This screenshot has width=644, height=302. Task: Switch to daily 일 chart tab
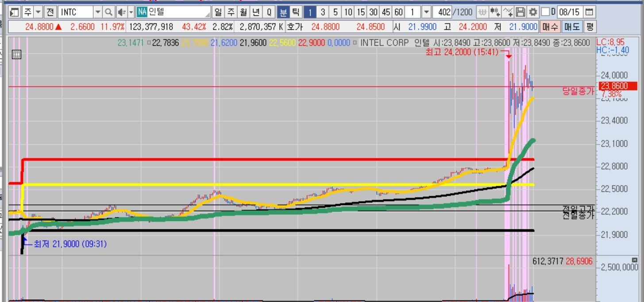(218, 12)
